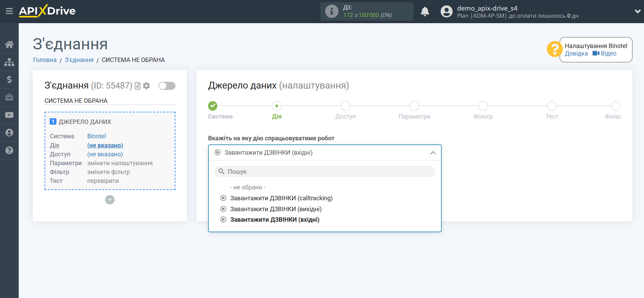Open the connection notes document icon

click(x=137, y=86)
